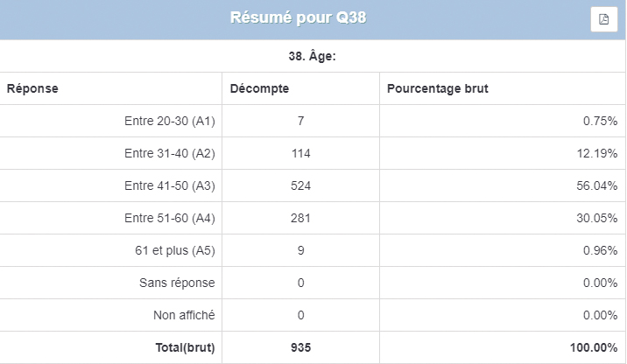
Task: Click the 100.00% total percentage
Action: 595,347
